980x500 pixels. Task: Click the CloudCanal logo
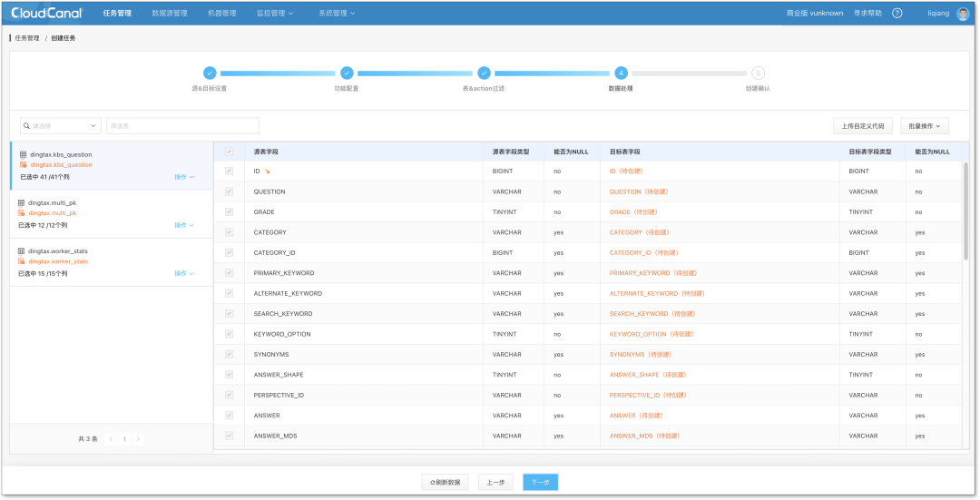coord(47,13)
